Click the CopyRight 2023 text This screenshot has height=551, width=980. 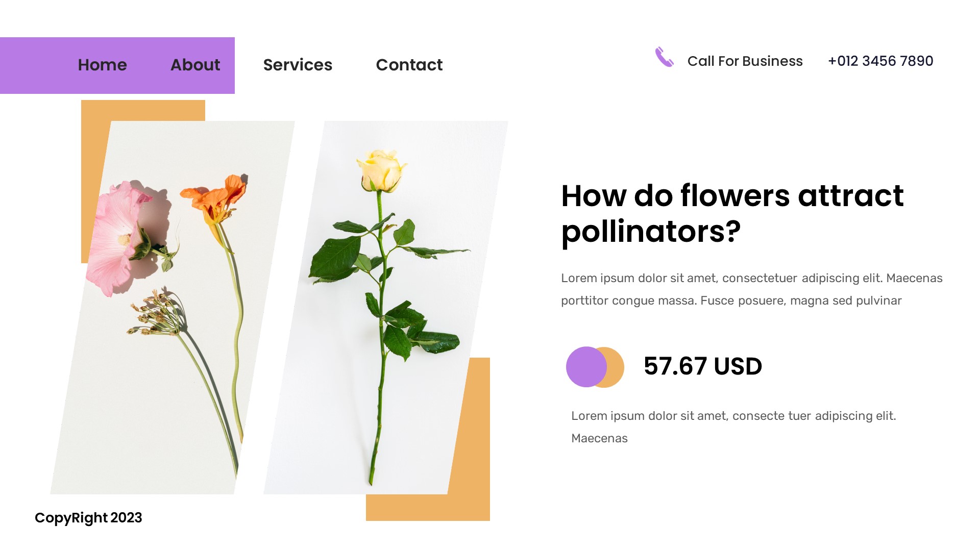88,518
